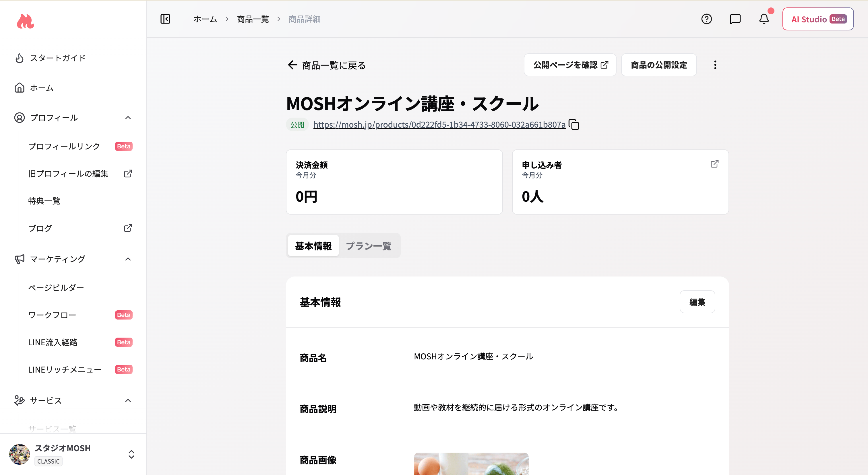This screenshot has width=868, height=475.
Task: Click the MOSH flame logo
Action: coord(25,22)
